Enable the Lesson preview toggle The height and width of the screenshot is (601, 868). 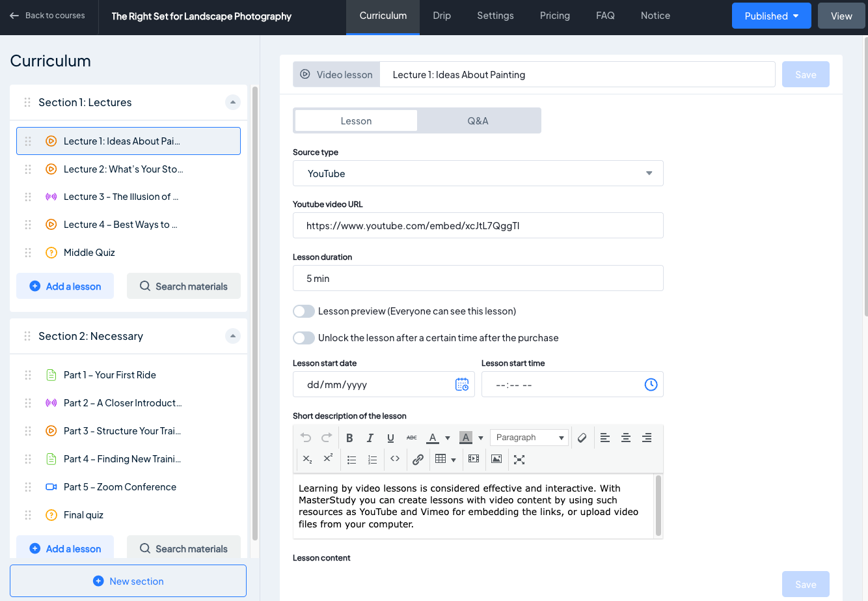304,311
